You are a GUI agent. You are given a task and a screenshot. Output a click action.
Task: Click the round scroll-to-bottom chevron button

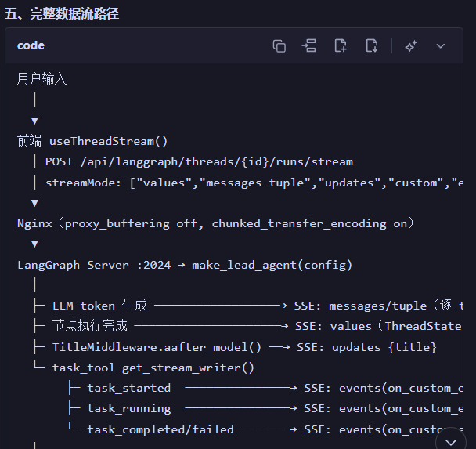tap(451, 441)
